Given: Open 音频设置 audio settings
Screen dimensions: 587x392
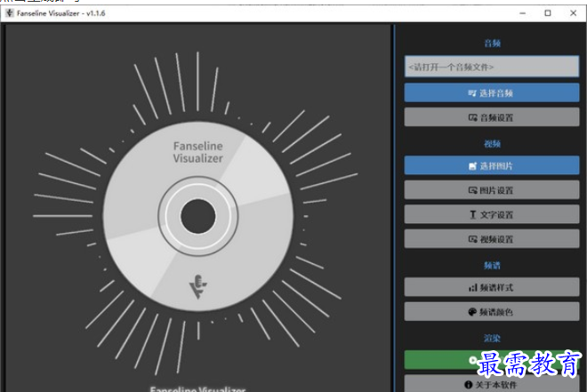Looking at the screenshot, I should pyautogui.click(x=492, y=117).
